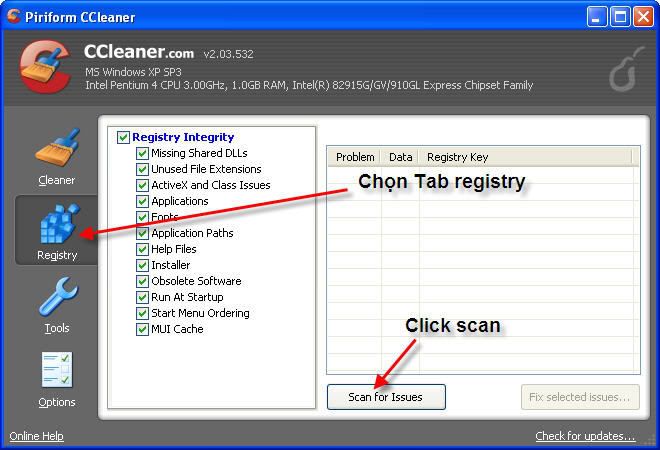
Task: Toggle the Fonts checkbox
Action: coord(142,217)
